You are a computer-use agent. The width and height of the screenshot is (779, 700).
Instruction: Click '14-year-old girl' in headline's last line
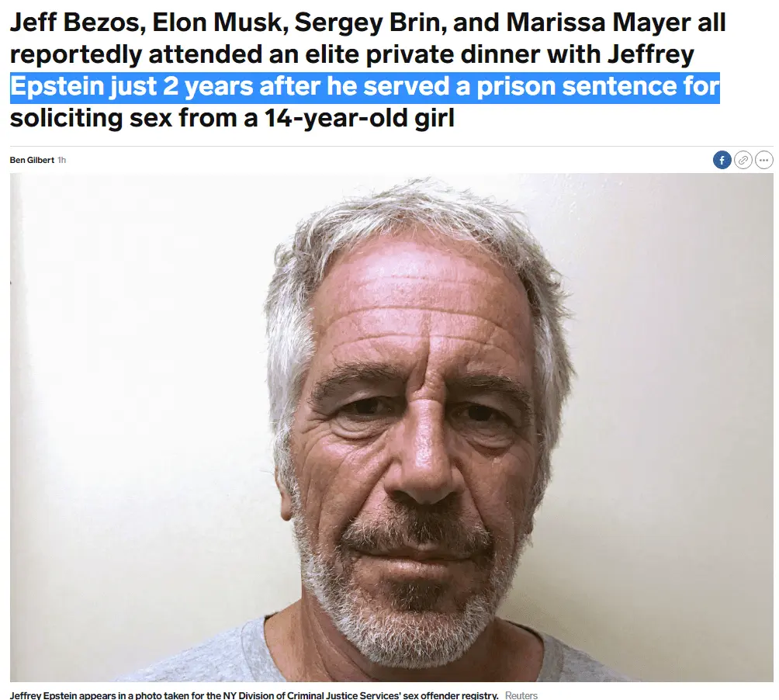click(358, 119)
